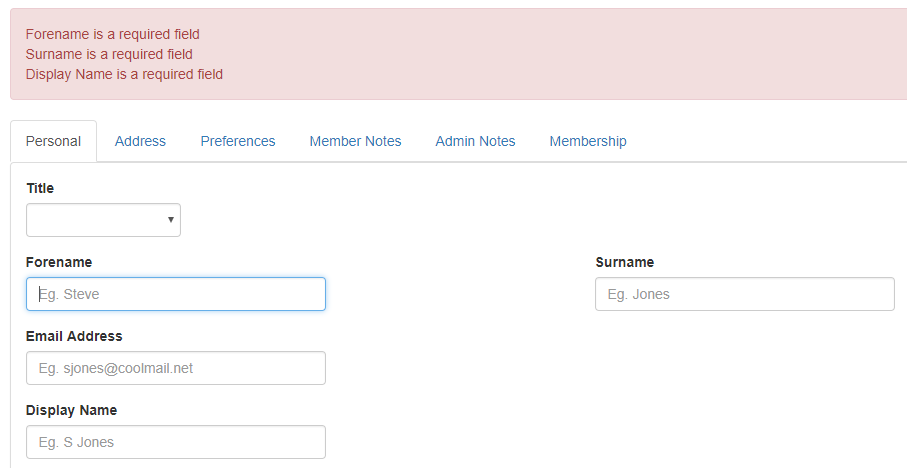The width and height of the screenshot is (907, 468).
Task: Open the Title dropdown list
Action: point(104,220)
